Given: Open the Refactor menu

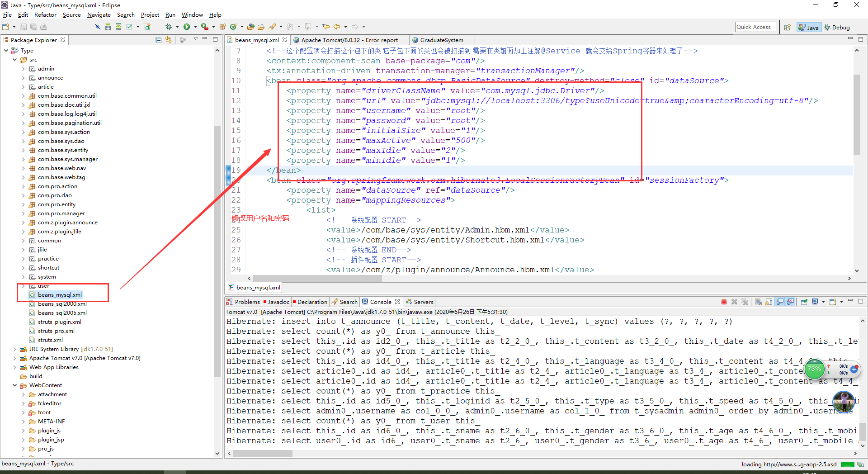Looking at the screenshot, I should click(45, 15).
